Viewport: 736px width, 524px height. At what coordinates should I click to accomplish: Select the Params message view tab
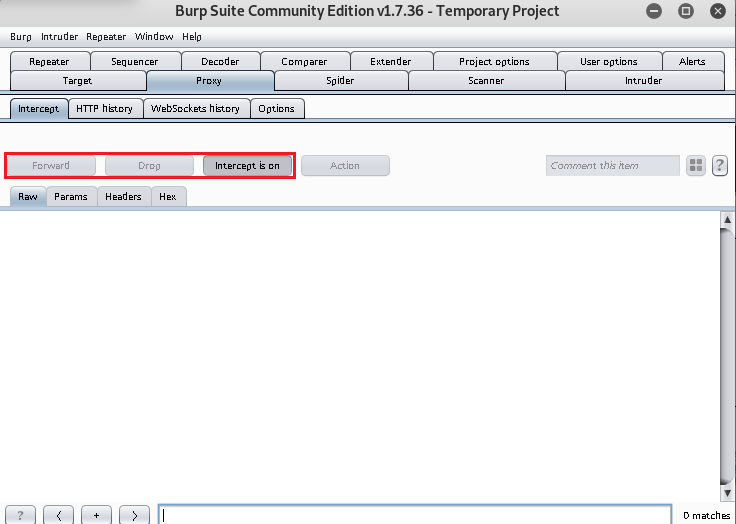pos(71,197)
